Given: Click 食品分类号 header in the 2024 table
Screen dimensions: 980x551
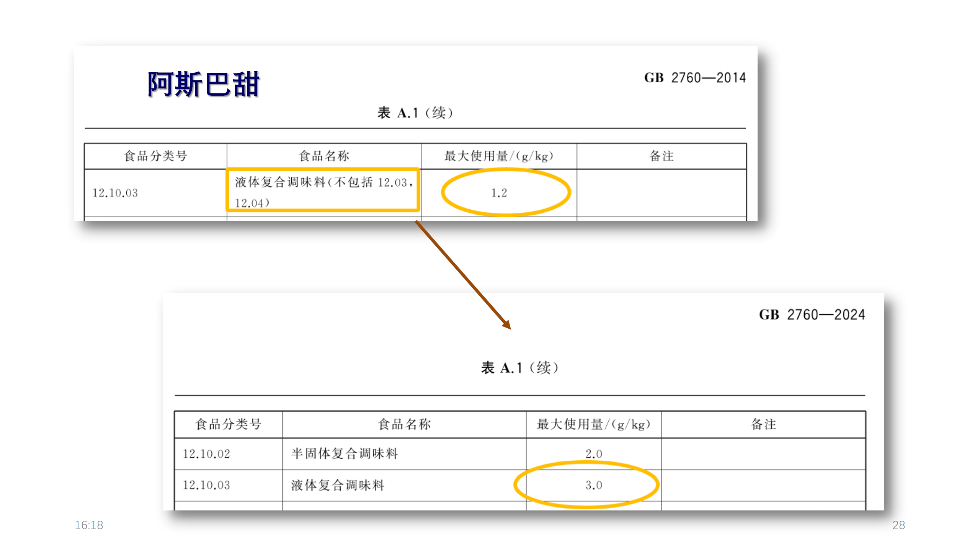Looking at the screenshot, I should [x=228, y=424].
